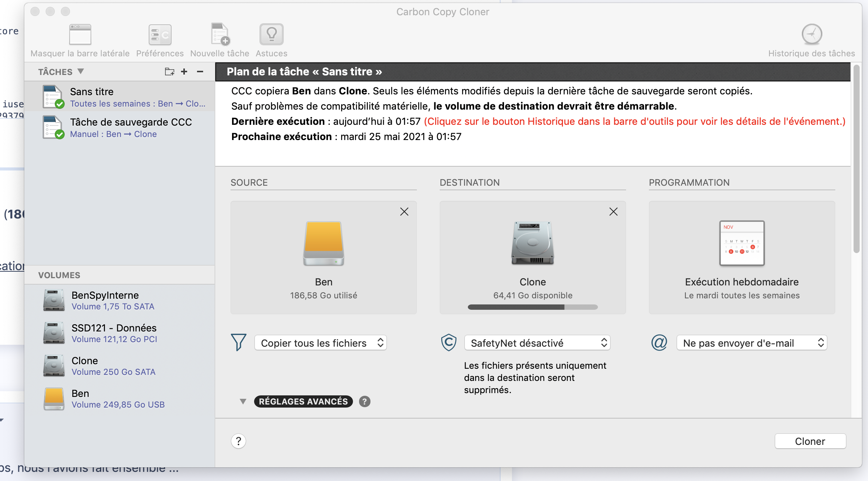Expand the advanced settings disclosure triangle
Viewport: 868px width, 481px height.
coord(243,401)
